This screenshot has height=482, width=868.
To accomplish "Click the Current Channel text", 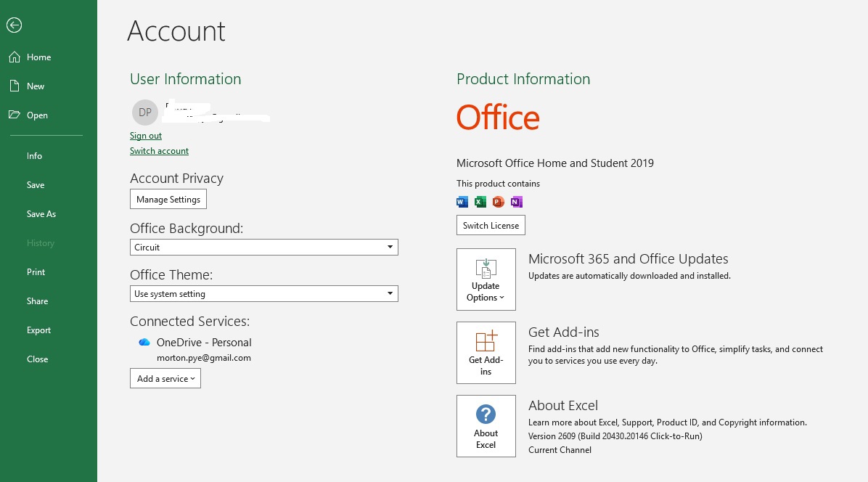I will tap(560, 450).
